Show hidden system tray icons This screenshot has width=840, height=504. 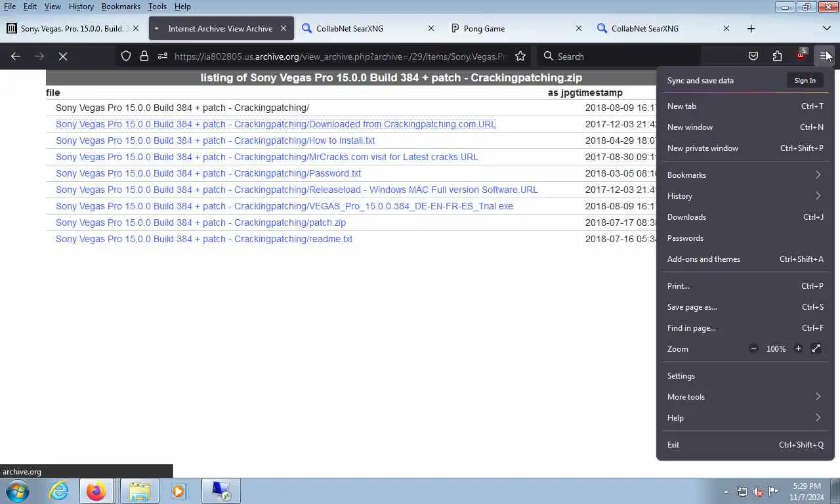[x=726, y=492]
